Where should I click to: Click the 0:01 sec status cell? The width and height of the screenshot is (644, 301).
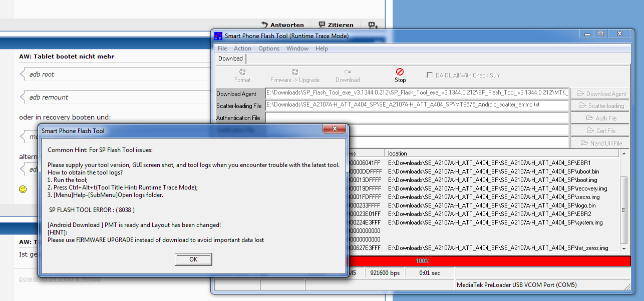click(x=430, y=273)
